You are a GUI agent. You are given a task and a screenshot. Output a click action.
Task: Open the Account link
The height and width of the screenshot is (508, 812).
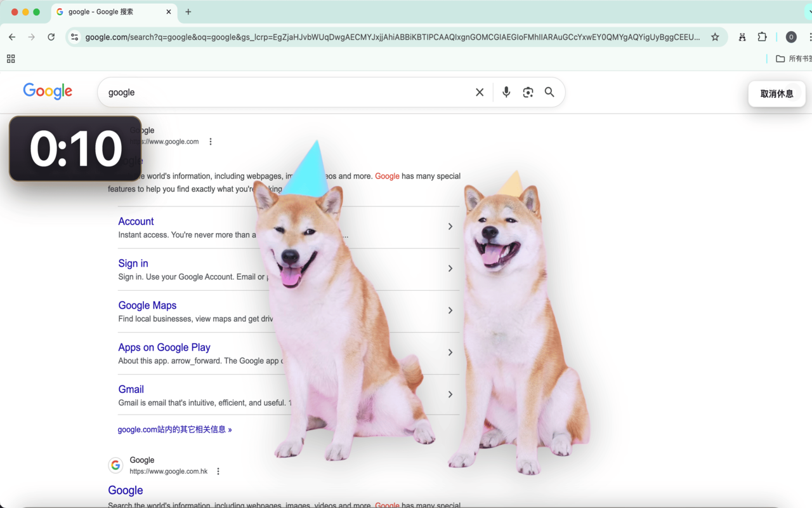click(136, 222)
